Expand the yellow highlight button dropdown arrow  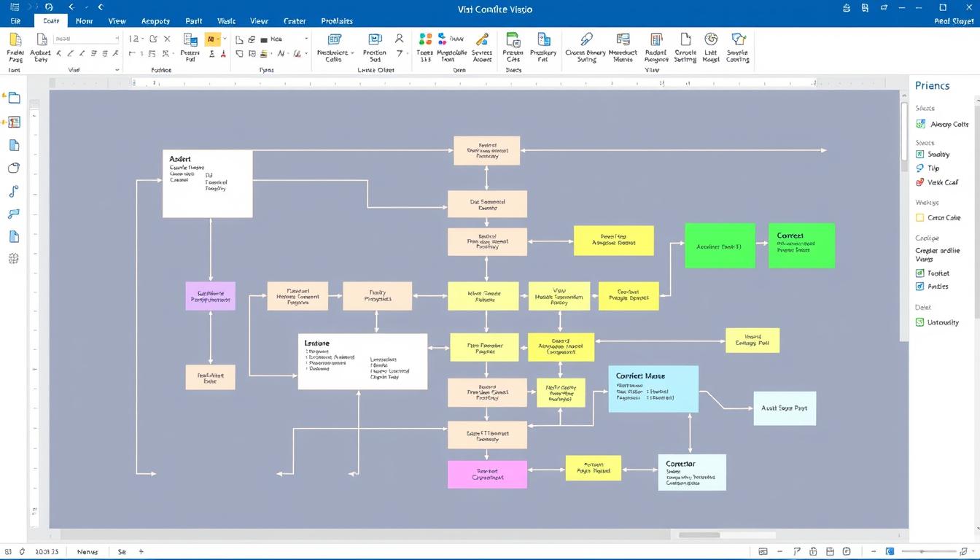click(225, 39)
